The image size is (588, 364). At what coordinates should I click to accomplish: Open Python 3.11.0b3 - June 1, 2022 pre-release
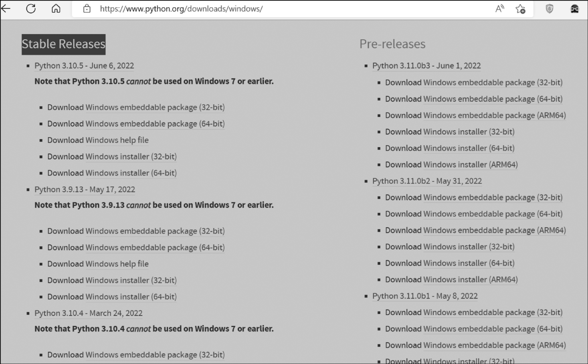[x=426, y=66]
